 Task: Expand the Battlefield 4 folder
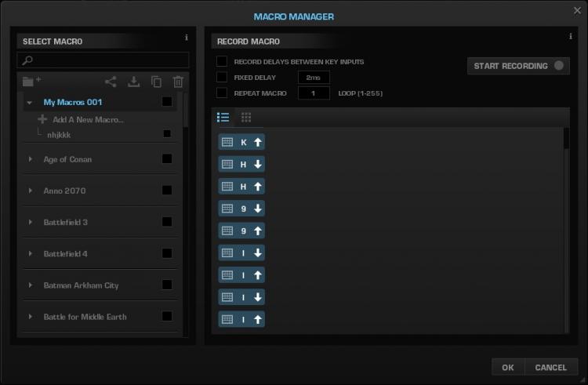point(30,254)
